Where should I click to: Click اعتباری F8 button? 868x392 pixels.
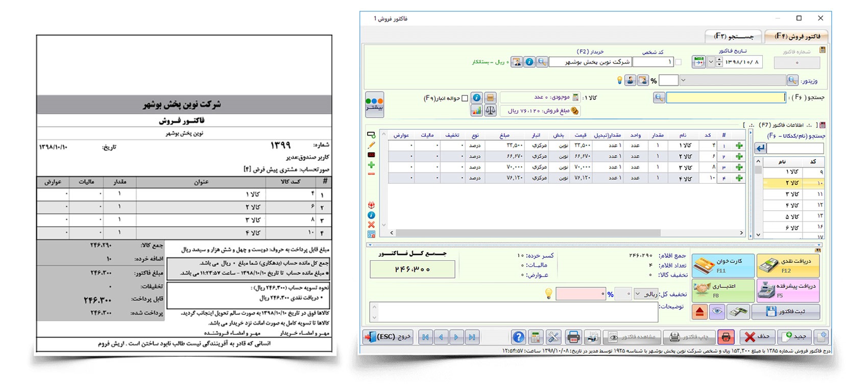click(723, 290)
